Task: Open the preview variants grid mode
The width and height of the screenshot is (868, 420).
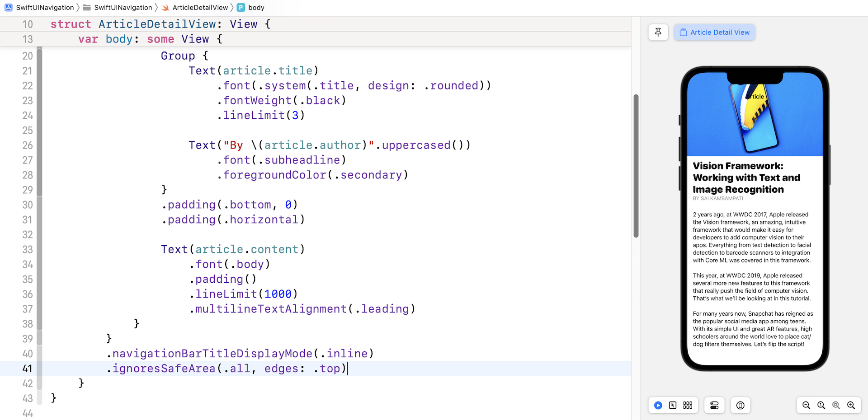Action: coord(687,405)
